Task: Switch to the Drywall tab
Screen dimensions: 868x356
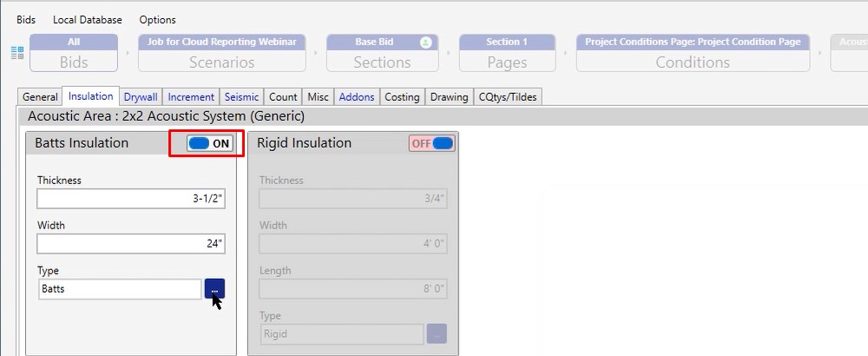Action: tap(141, 97)
